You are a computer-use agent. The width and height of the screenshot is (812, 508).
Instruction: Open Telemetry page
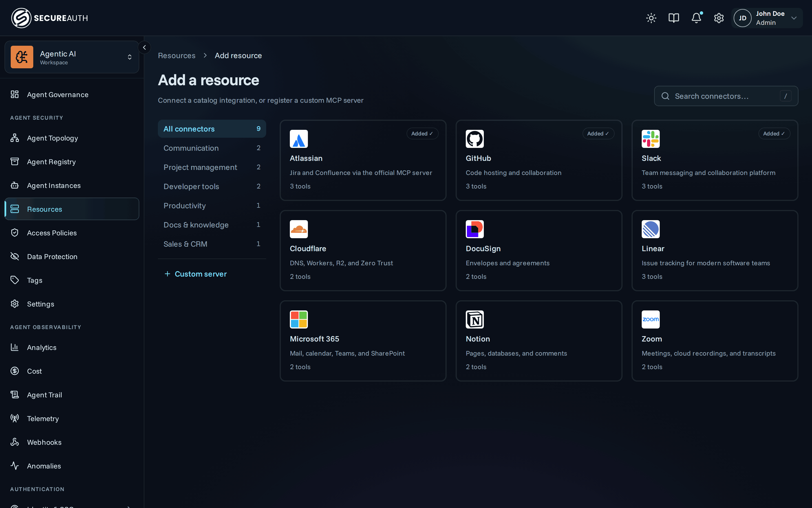72,419
